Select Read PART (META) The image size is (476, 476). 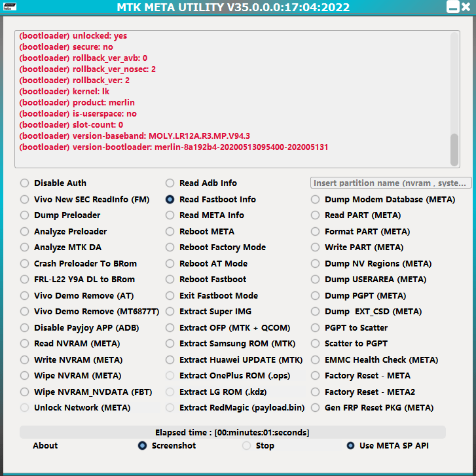pos(316,215)
